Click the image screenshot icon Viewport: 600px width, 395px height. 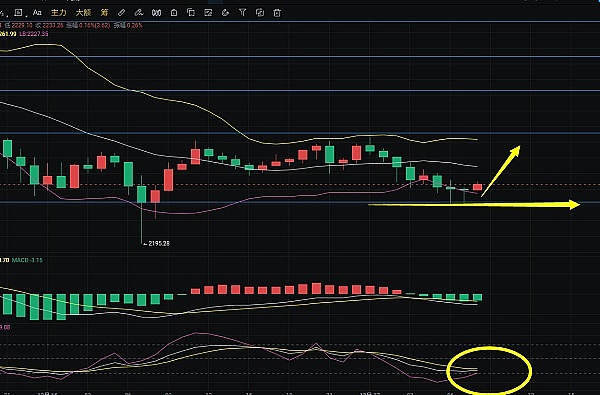208,13
